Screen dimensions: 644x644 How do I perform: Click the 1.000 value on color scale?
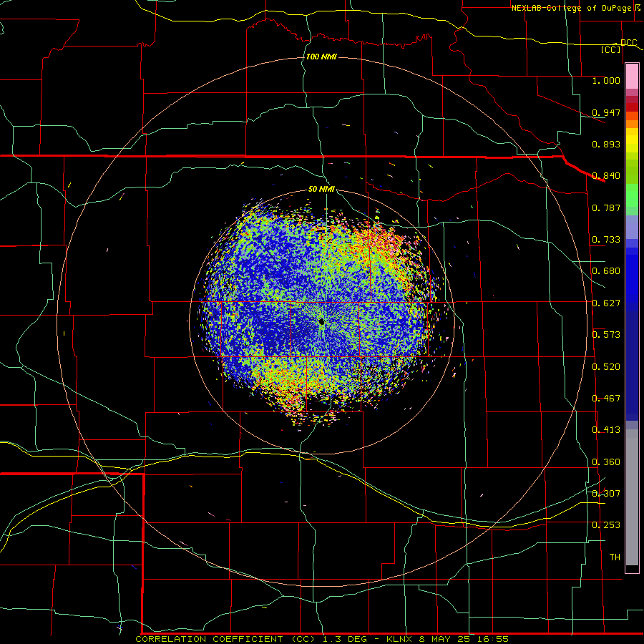pos(606,80)
